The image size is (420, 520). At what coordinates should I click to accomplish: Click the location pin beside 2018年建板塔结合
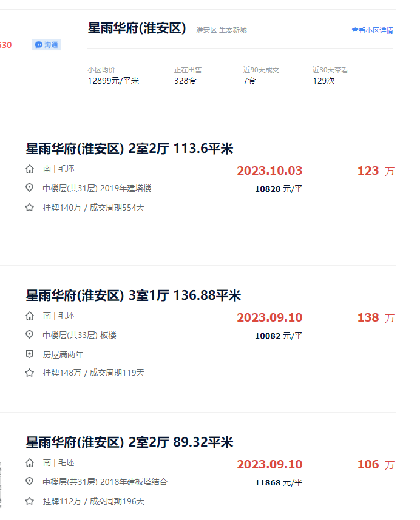[30, 482]
